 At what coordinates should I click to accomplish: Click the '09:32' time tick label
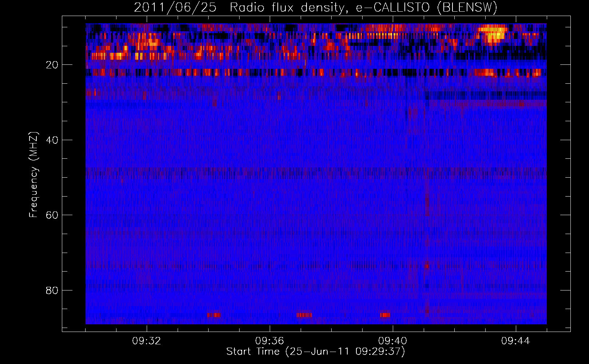(x=147, y=341)
